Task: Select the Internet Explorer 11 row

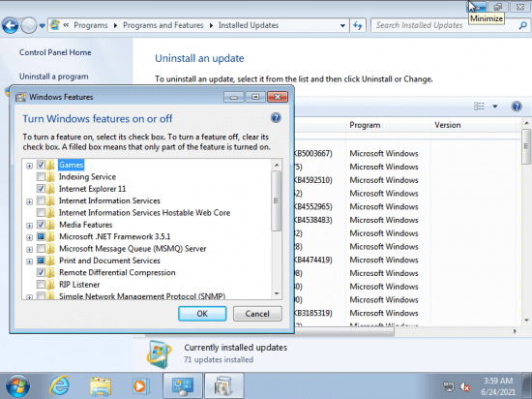Action: pos(92,189)
